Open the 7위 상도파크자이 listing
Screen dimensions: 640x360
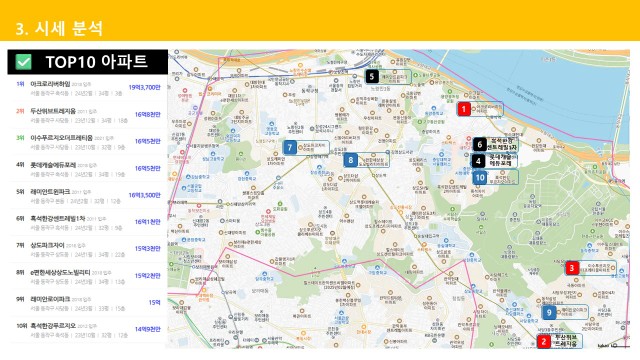[x=88, y=249]
